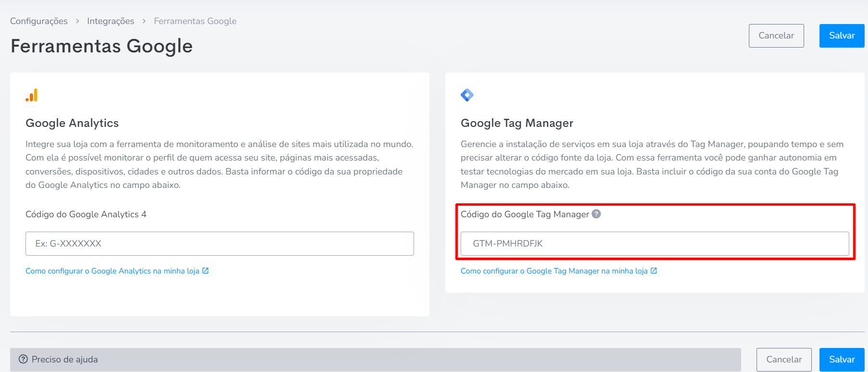The width and height of the screenshot is (868, 372).
Task: Click the Ferramentas Google breadcrumb
Action: point(195,21)
